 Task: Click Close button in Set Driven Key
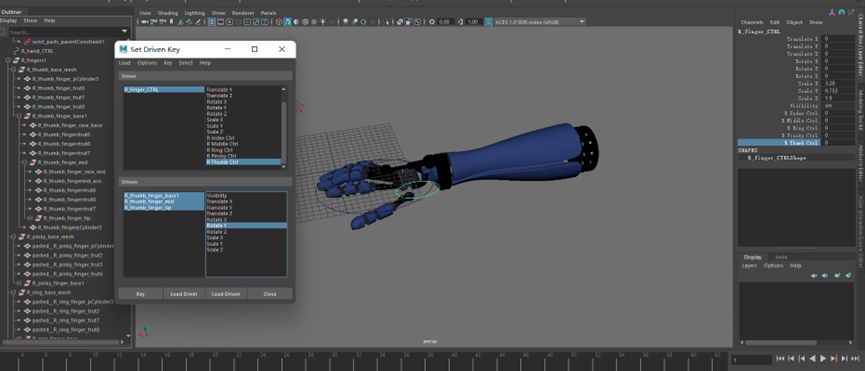click(x=270, y=294)
